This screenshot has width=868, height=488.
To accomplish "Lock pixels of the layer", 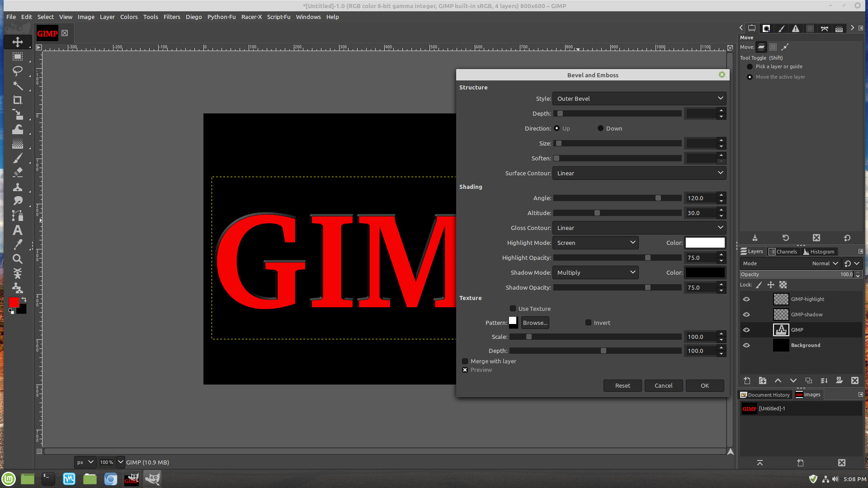I will [x=759, y=285].
